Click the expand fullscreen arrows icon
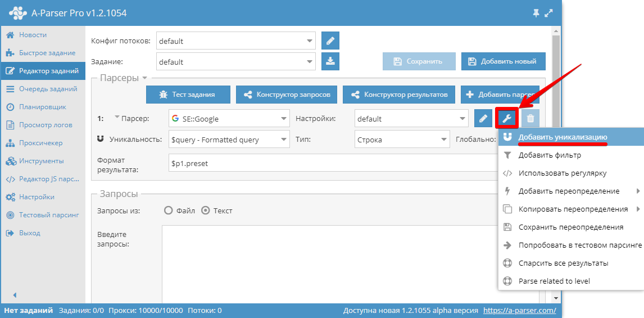This screenshot has height=318, width=644. click(x=548, y=13)
